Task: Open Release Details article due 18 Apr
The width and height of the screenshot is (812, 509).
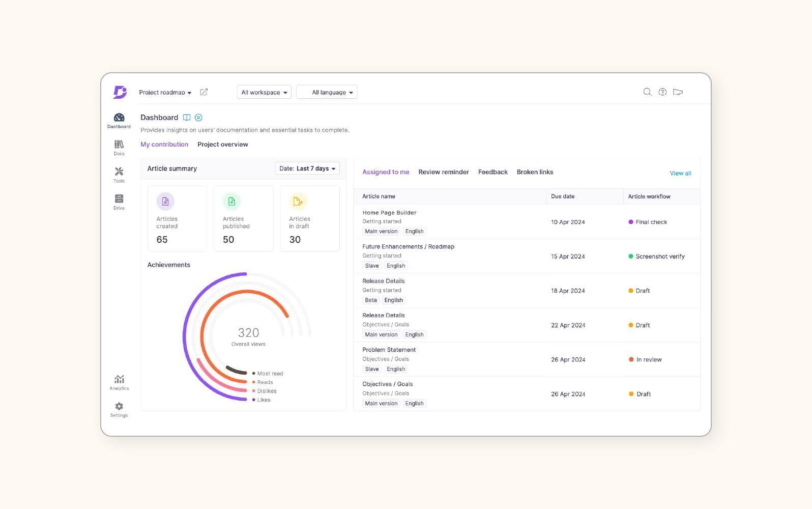Action: point(384,281)
